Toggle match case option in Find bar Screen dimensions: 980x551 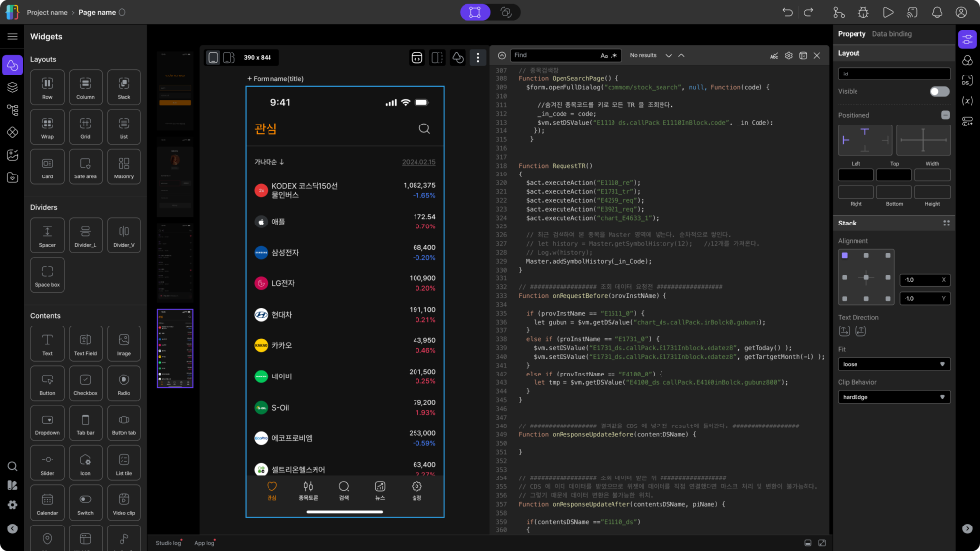(x=605, y=56)
